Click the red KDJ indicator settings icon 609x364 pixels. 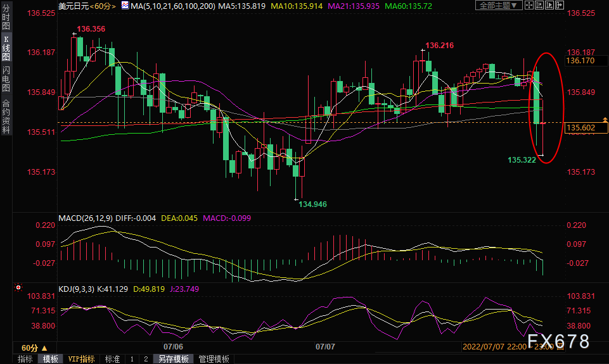point(18,288)
